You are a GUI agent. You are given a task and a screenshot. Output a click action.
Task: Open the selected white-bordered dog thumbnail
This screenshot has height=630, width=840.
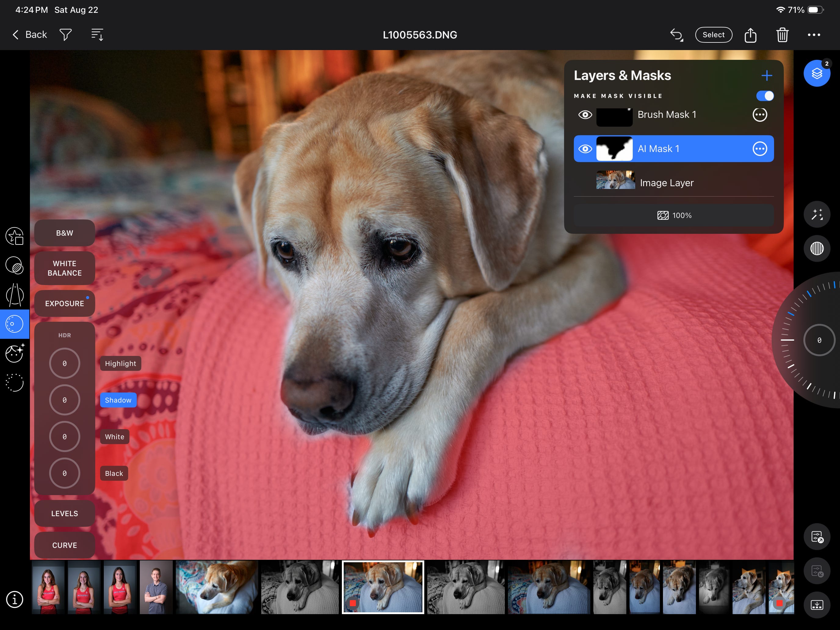pyautogui.click(x=383, y=587)
